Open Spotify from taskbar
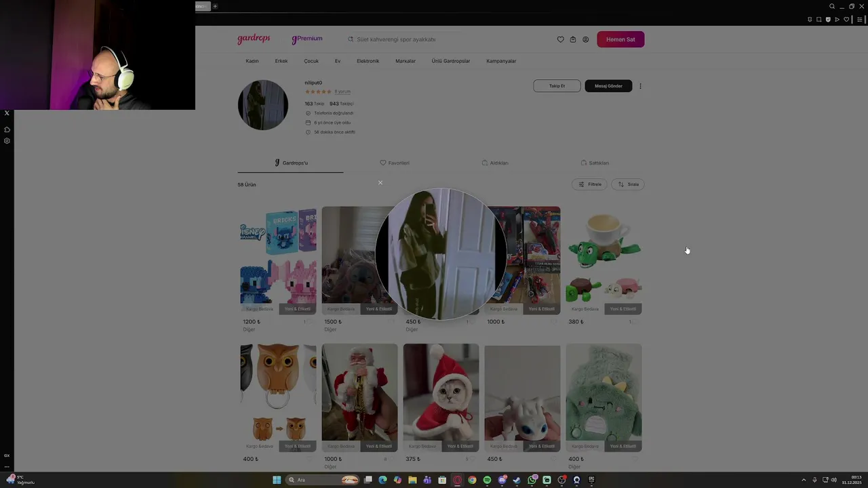Viewport: 868px width, 488px height. click(487, 480)
